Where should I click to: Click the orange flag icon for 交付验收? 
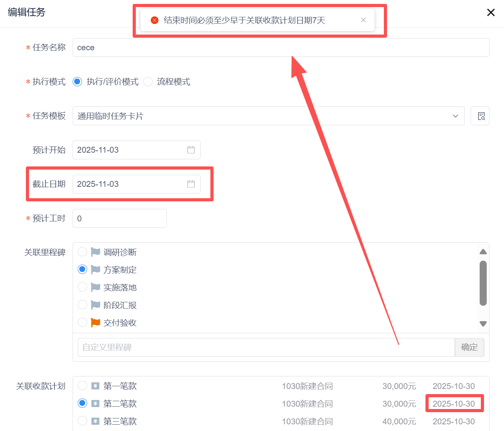coord(95,323)
